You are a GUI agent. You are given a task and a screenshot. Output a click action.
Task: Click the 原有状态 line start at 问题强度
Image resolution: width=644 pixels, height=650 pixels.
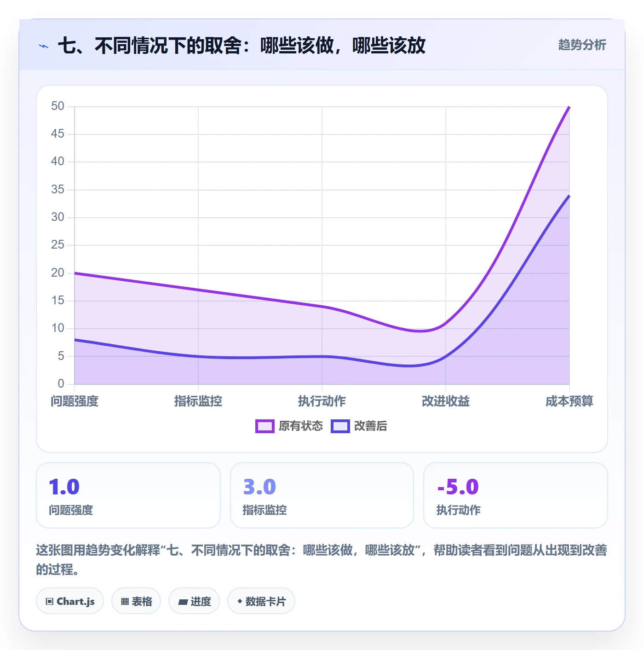click(x=75, y=273)
